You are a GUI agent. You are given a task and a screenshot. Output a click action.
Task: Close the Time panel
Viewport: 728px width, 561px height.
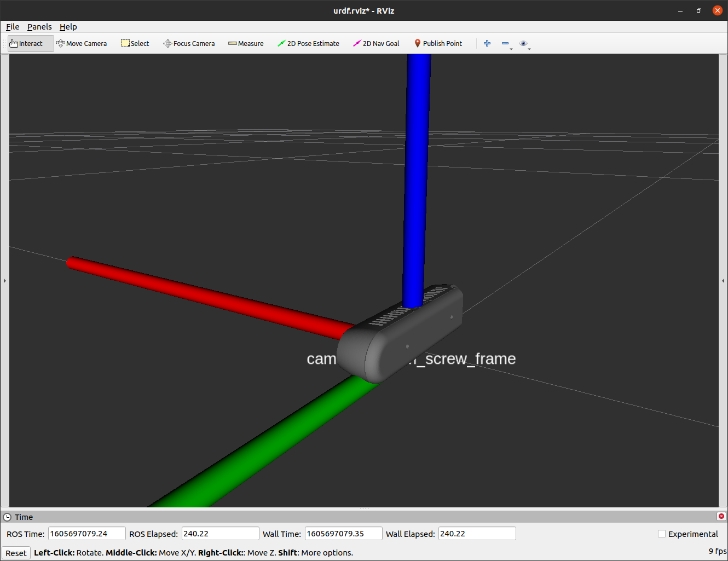tap(721, 516)
